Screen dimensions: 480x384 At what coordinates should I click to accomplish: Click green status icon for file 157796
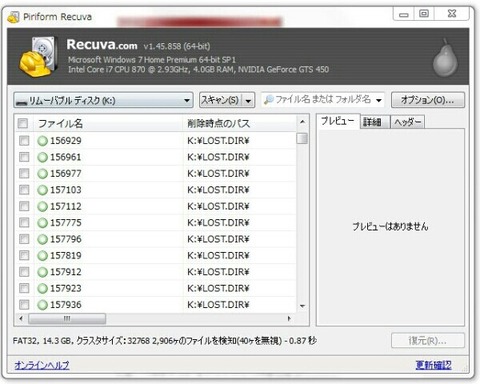pos(42,239)
